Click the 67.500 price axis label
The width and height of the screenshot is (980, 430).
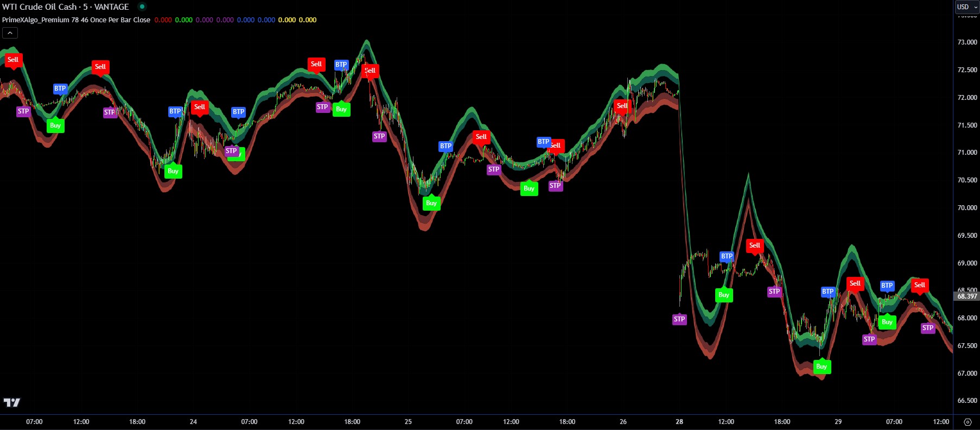pyautogui.click(x=967, y=346)
